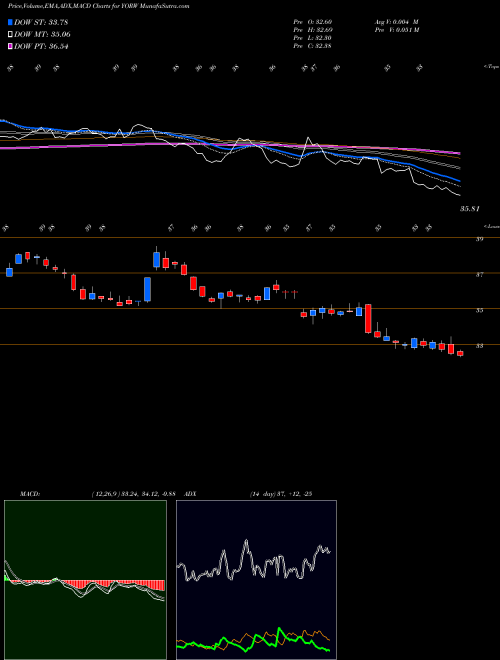Viewport: 500px width, 660px height.
Task: Click the 'Pre H: 32.69' high value
Action: click(314, 30)
